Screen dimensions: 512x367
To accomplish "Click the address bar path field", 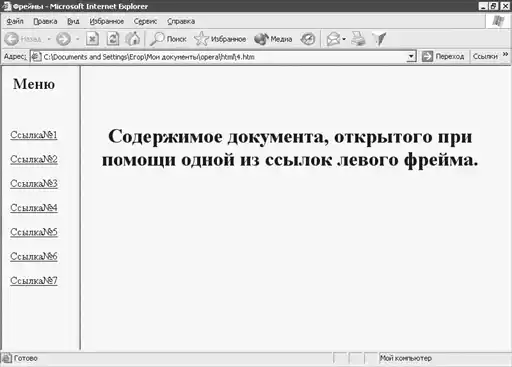I will (224, 57).
